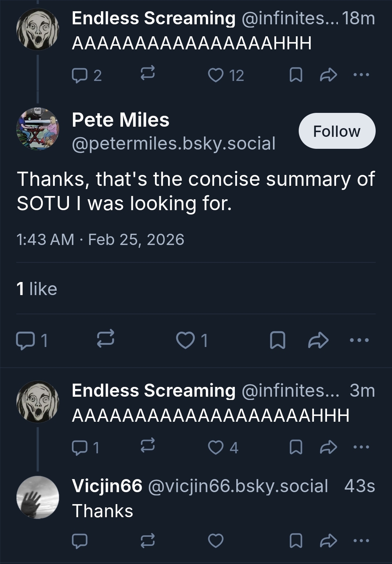
Task: Share Vicjin66's Thanks reply
Action: coord(328,541)
